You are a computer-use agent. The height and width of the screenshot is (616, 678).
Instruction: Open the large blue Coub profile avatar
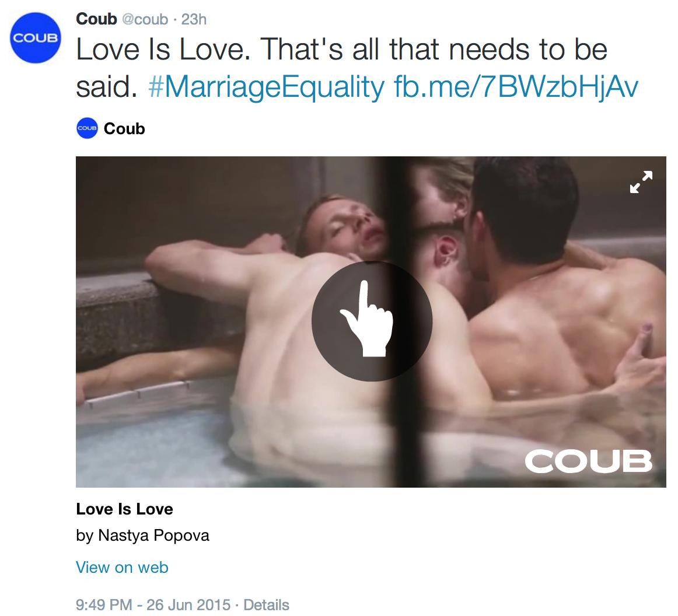pos(36,38)
